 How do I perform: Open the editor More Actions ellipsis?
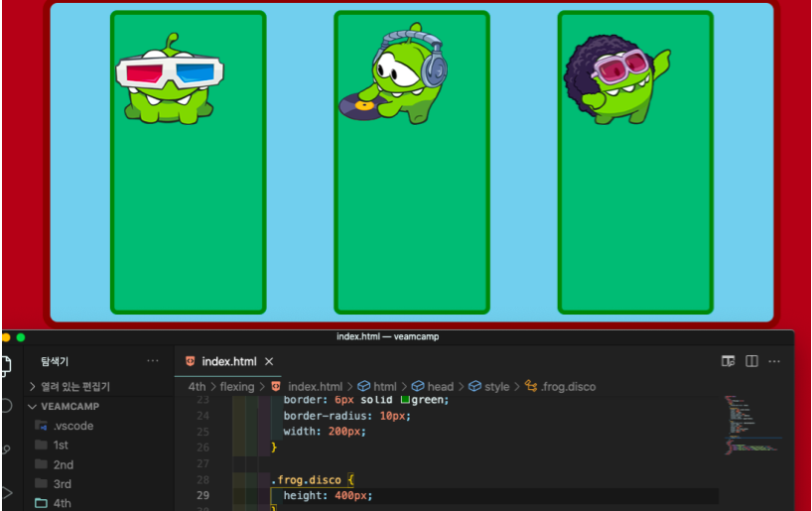click(x=774, y=361)
